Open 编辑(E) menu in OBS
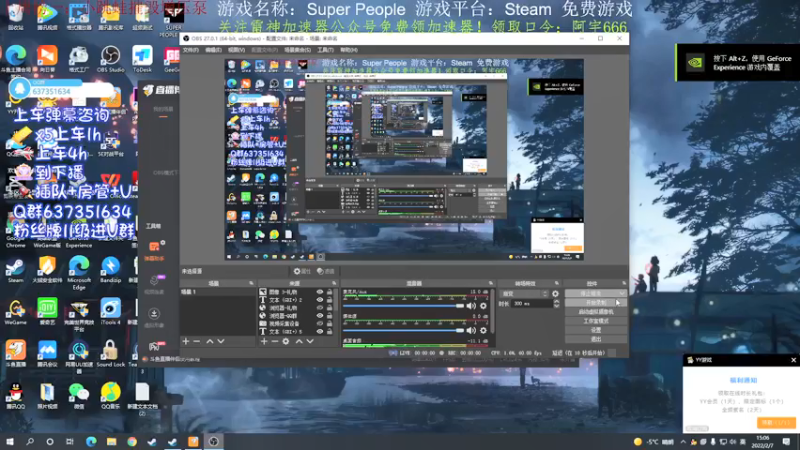This screenshot has width=800, height=450. 213,50
